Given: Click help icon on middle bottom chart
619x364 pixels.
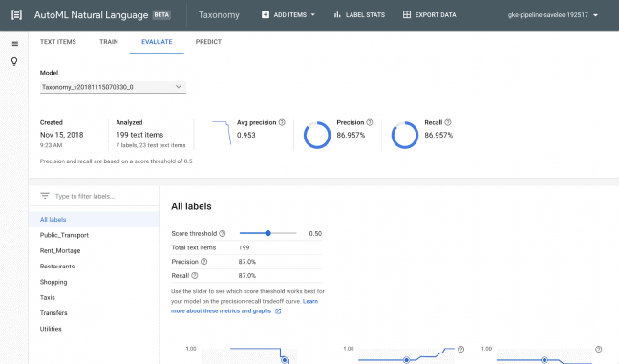Looking at the screenshot, I should coord(460,349).
